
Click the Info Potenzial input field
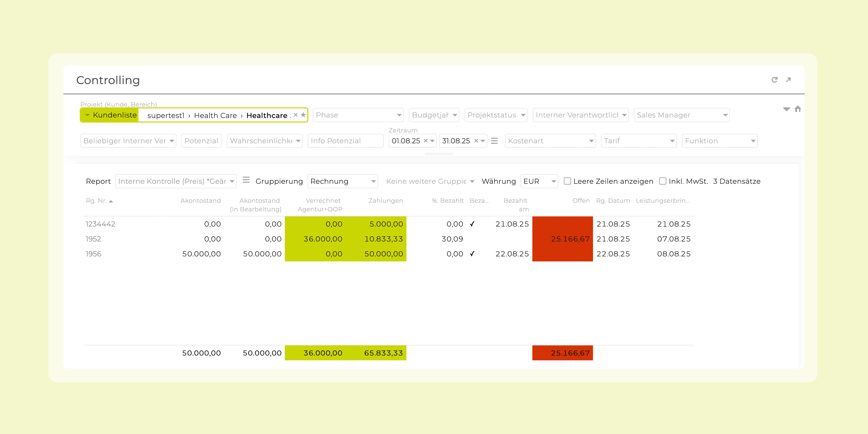coord(345,141)
